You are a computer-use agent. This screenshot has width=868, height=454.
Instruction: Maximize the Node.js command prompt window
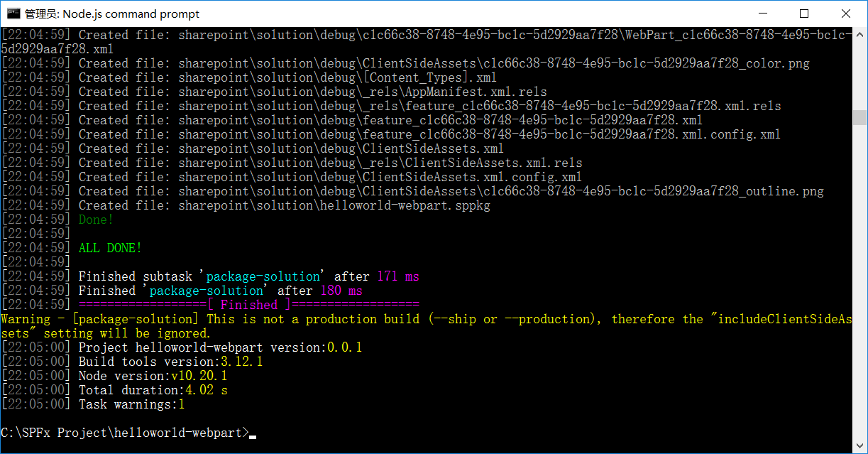pyautogui.click(x=804, y=13)
